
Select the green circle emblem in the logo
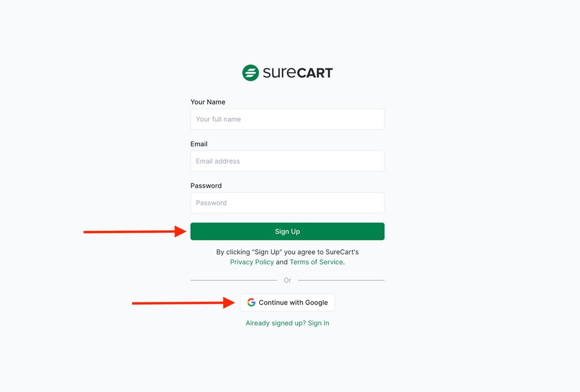click(x=250, y=72)
